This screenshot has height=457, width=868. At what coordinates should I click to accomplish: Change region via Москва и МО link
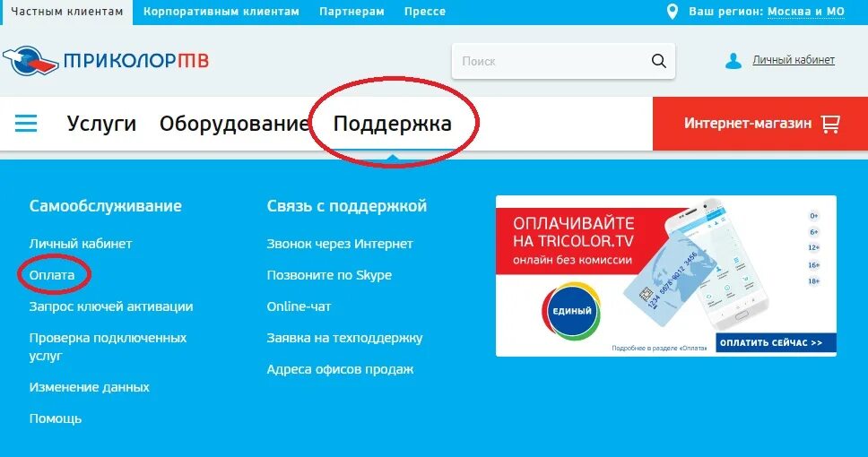pyautogui.click(x=806, y=12)
